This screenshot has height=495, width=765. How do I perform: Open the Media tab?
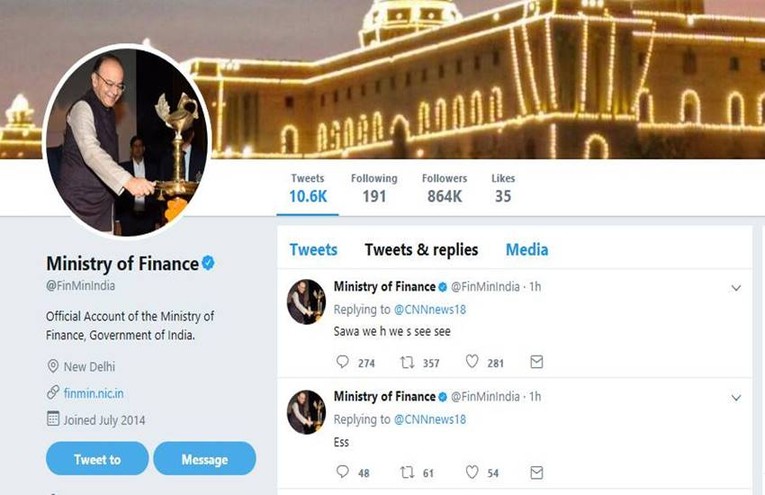pos(526,250)
